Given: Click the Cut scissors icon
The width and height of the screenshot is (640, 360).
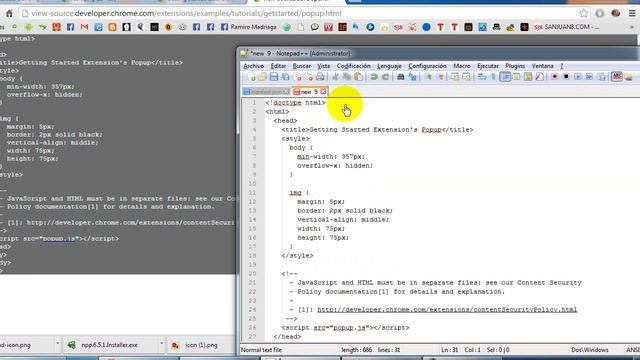Looking at the screenshot, I should click(335, 77).
